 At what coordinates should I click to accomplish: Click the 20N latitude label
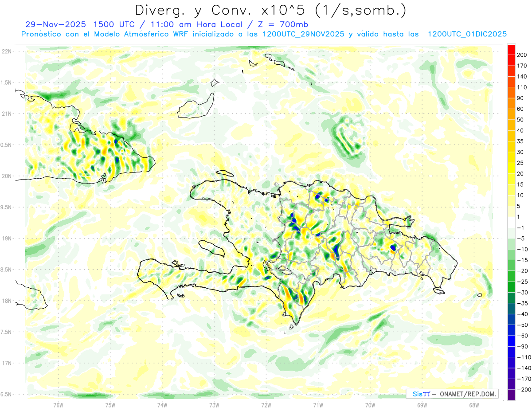pos(6,176)
